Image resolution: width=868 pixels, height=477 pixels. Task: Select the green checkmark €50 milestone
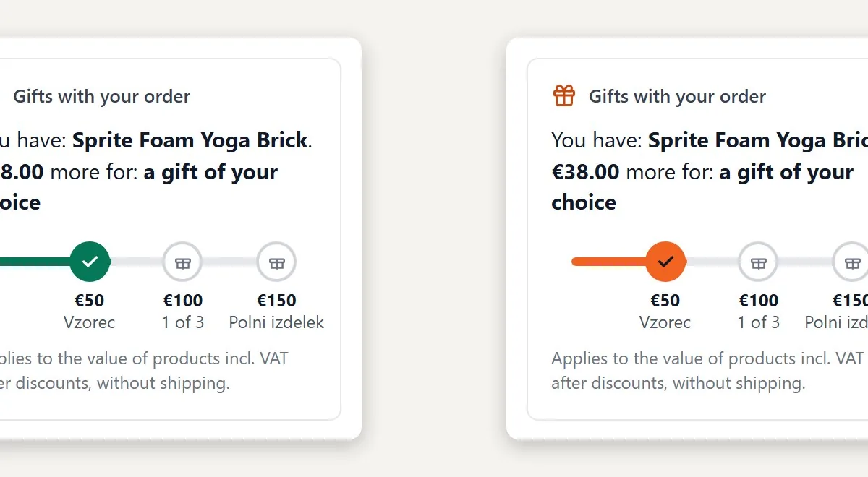point(90,262)
